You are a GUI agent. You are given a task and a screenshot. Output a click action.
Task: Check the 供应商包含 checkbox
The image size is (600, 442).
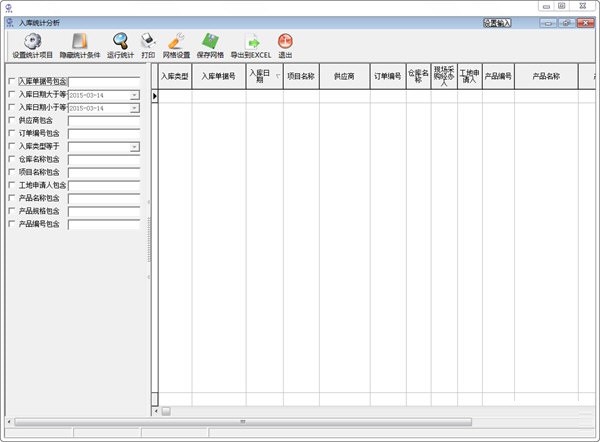(x=11, y=120)
